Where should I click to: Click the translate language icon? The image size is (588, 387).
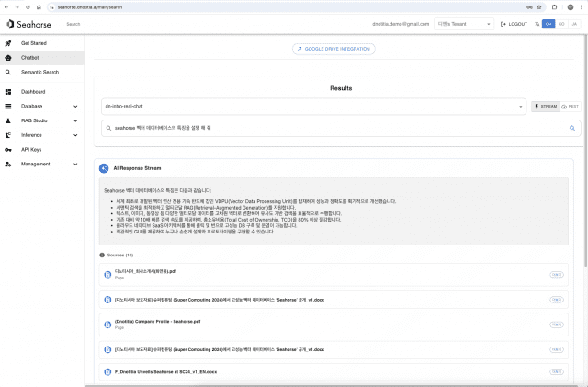tap(537, 24)
